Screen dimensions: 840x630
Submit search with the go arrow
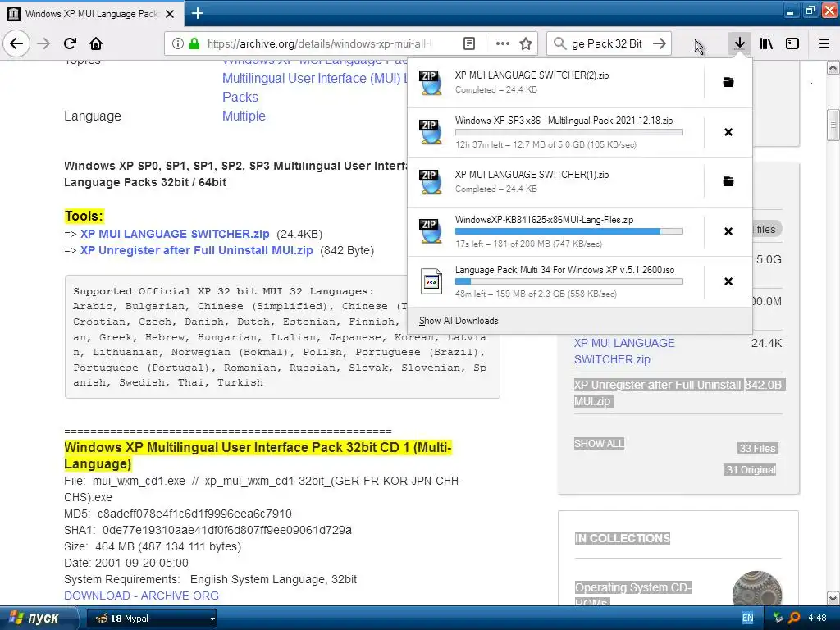[x=660, y=43]
